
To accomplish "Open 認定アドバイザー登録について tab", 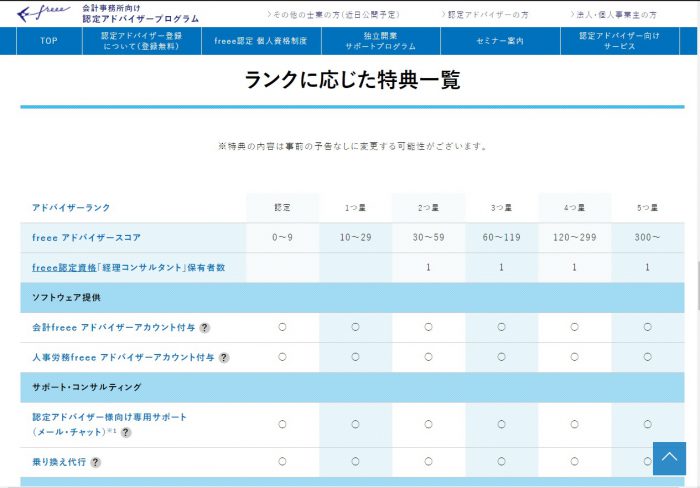I will click(x=142, y=41).
